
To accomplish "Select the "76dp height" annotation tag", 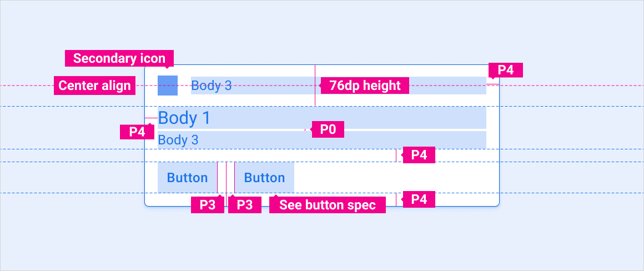I will click(365, 86).
